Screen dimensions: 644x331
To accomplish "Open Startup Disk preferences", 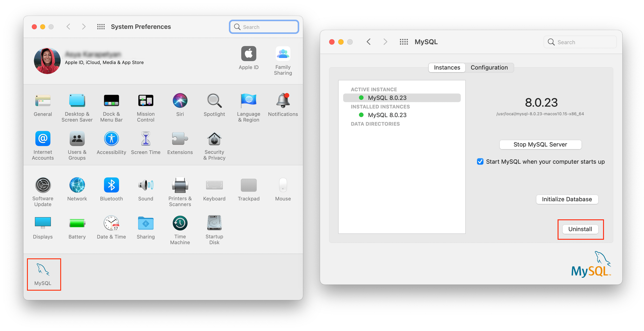I will pos(214,230).
